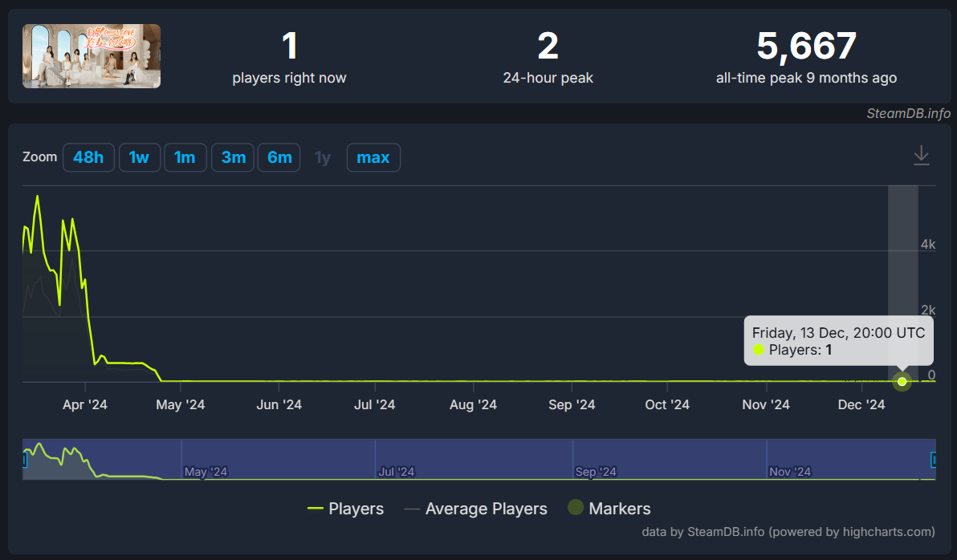Show the max time range

373,157
